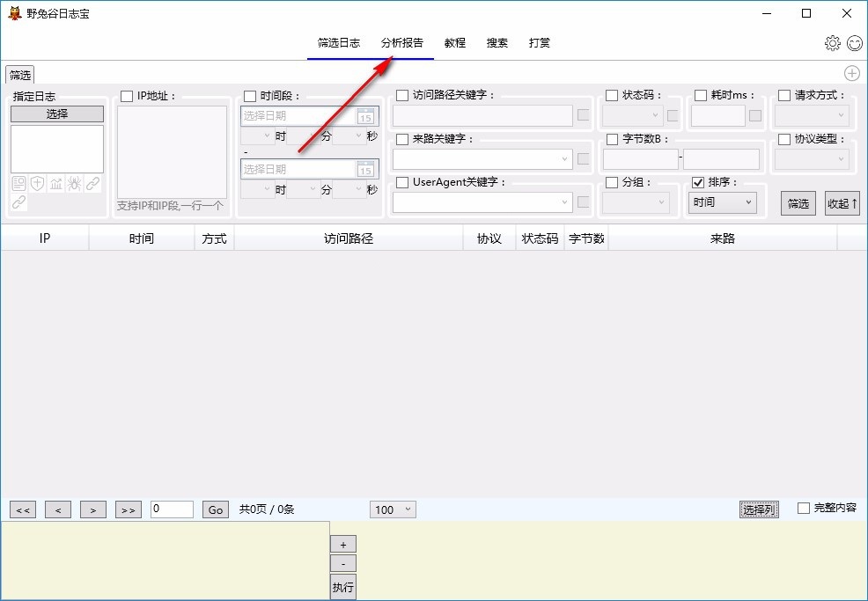This screenshot has width=868, height=601.
Task: Open the calendar picker for the end date
Action: pyautogui.click(x=365, y=169)
